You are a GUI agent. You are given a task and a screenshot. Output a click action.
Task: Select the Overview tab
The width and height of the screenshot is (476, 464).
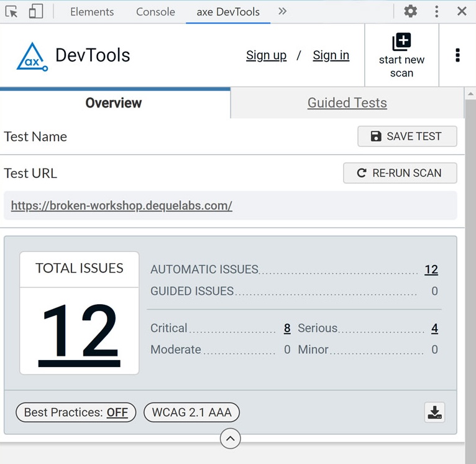pos(115,103)
